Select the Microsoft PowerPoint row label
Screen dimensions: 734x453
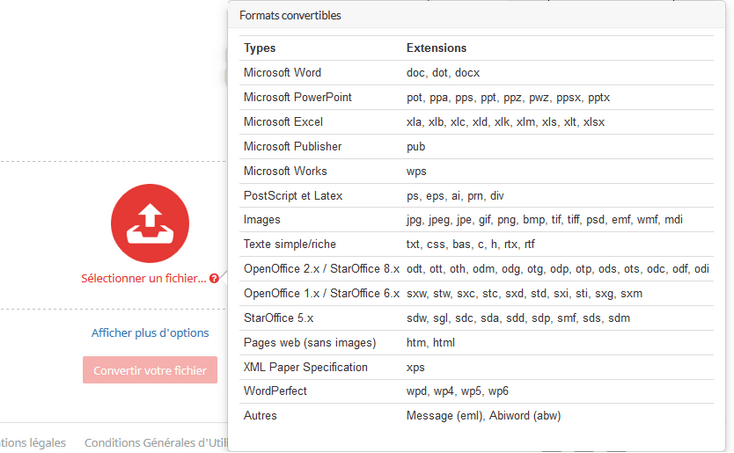pos(297,97)
